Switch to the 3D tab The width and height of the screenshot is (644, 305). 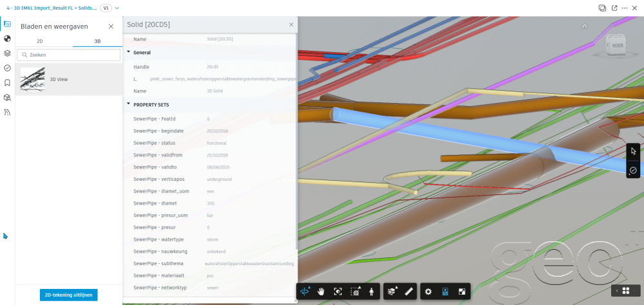[97, 41]
